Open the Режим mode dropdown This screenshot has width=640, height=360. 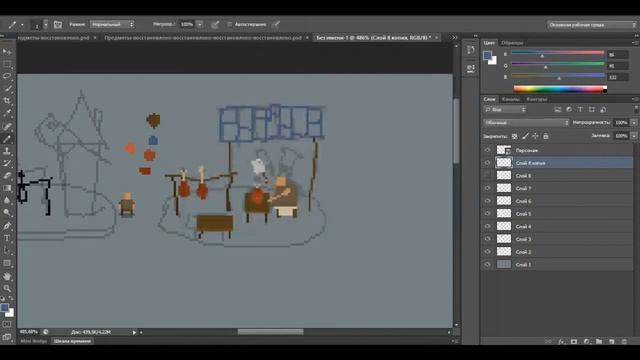112,24
